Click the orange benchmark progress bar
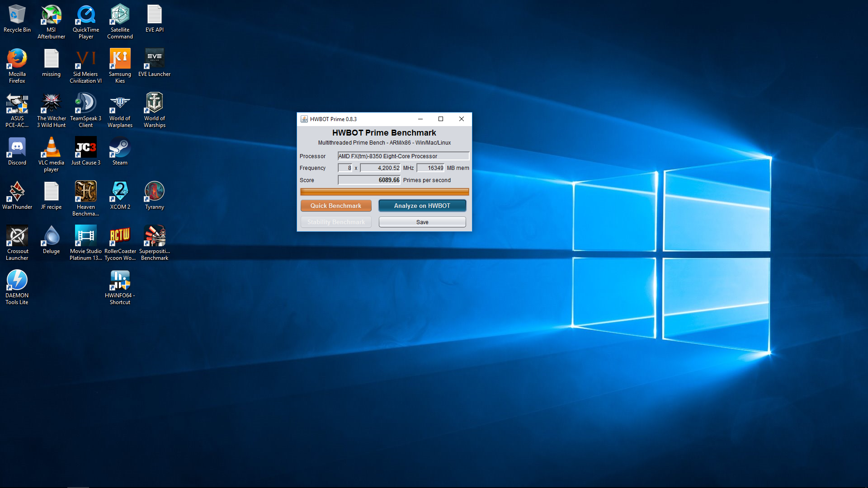 pyautogui.click(x=385, y=192)
